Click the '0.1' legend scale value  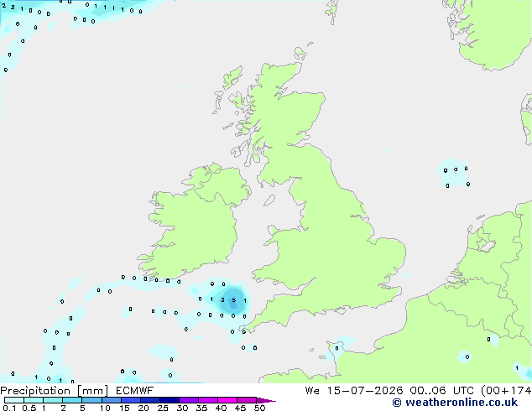9,408
